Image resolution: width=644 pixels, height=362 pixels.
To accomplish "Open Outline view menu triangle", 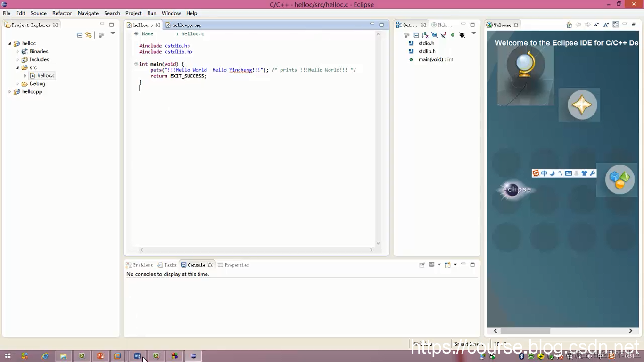I will click(x=474, y=34).
